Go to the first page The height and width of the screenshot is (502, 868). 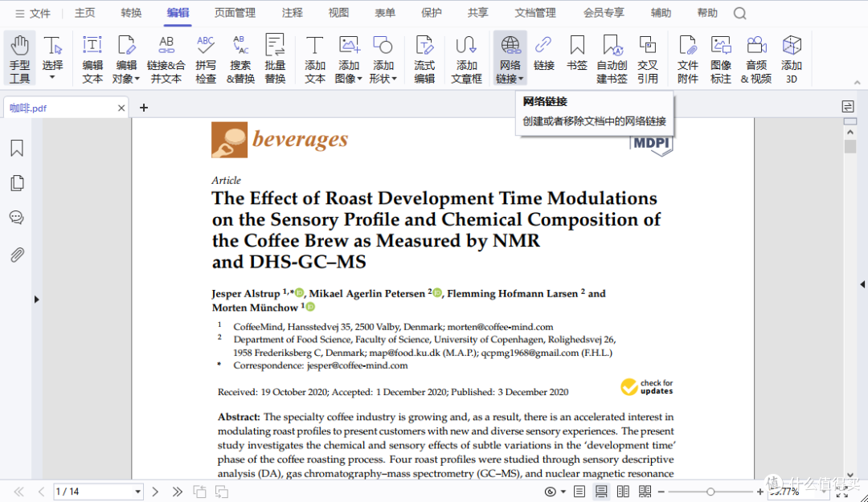18,492
